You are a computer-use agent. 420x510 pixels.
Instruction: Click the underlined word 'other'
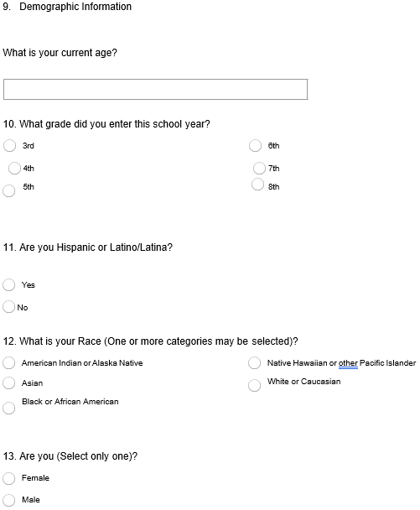pyautogui.click(x=348, y=363)
